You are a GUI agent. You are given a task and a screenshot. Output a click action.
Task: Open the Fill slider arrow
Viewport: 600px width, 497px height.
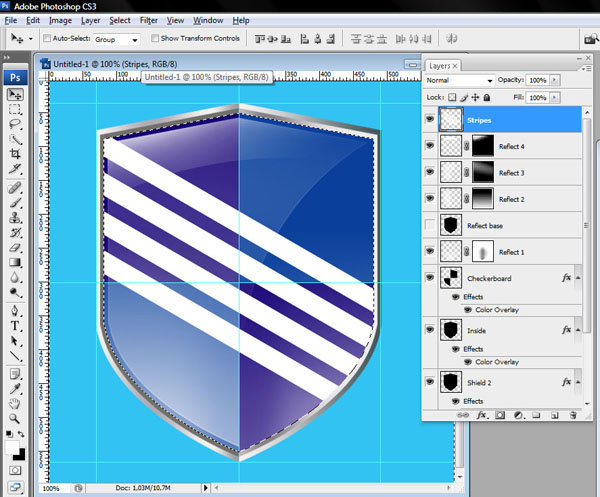pyautogui.click(x=554, y=98)
